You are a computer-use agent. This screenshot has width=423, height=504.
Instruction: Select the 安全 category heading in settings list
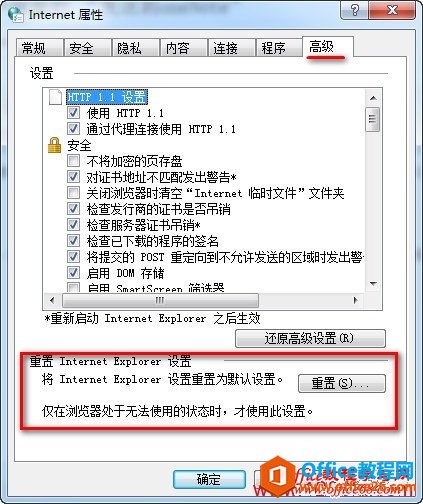[79, 145]
